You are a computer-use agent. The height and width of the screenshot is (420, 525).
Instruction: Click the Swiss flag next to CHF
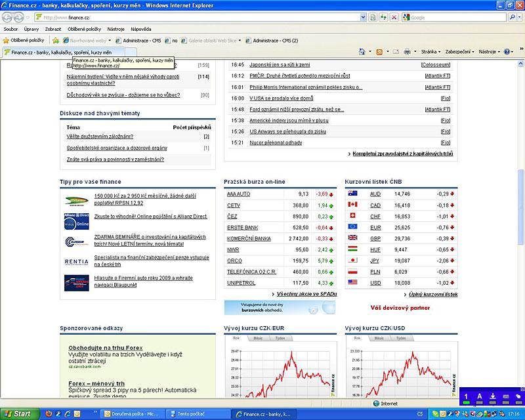352,216
